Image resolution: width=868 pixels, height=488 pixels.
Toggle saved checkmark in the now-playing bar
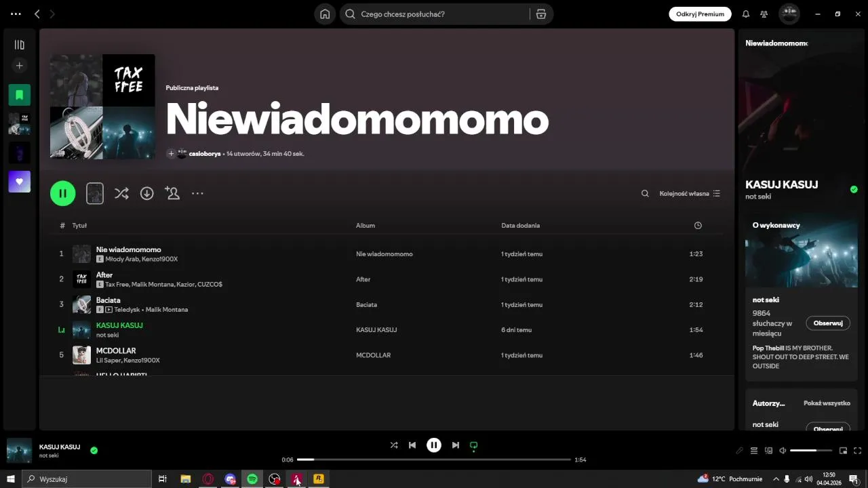94,450
